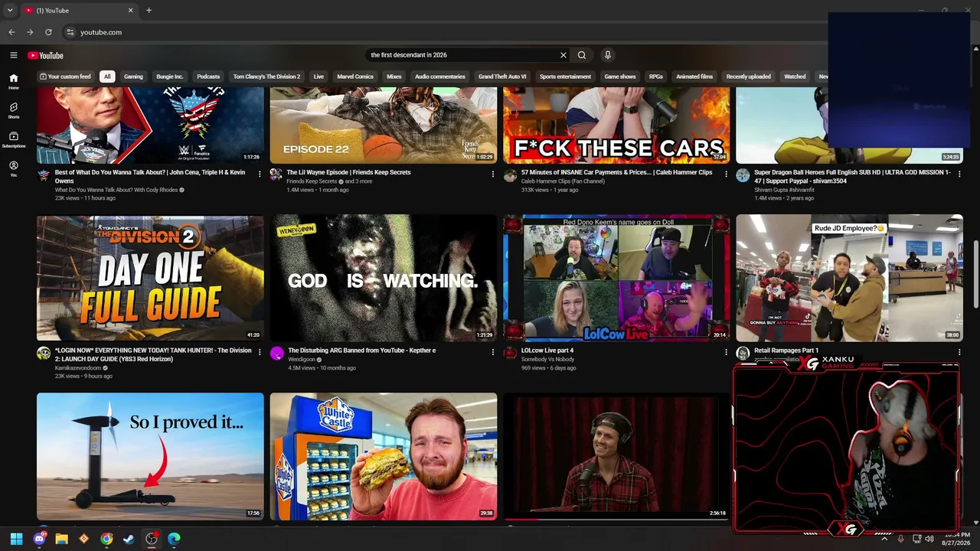
Task: Start voice search with the microphone
Action: tap(608, 55)
